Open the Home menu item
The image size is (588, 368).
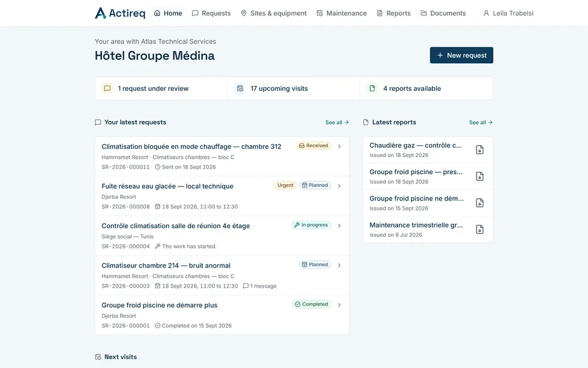tap(168, 13)
